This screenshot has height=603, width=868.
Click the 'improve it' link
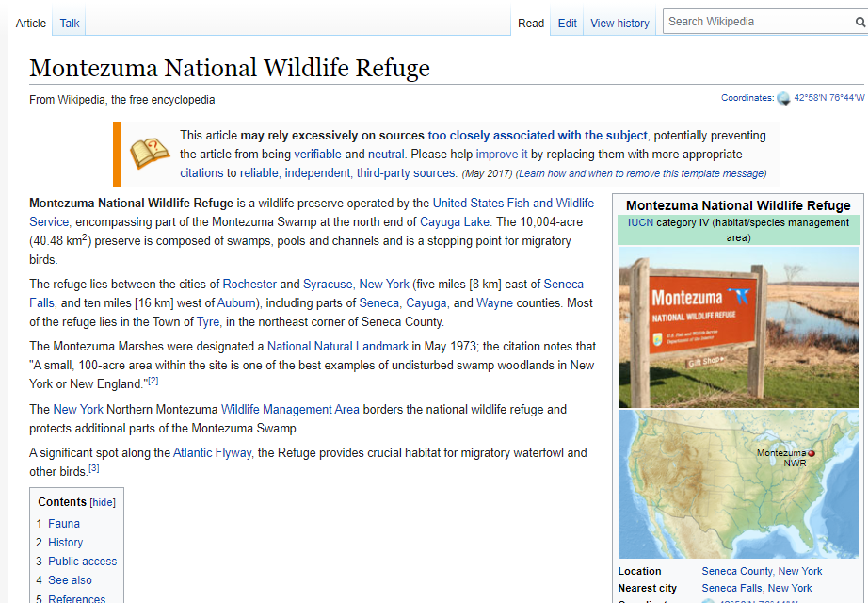tap(502, 155)
